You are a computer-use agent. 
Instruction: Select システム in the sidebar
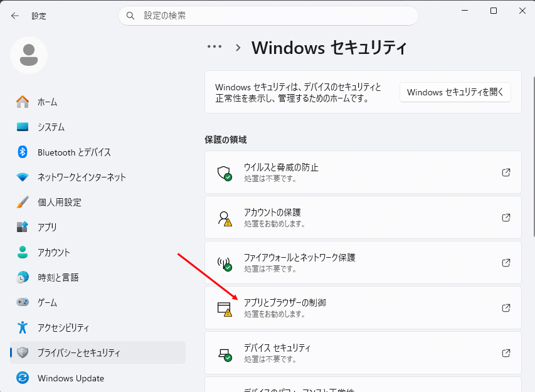click(x=51, y=127)
